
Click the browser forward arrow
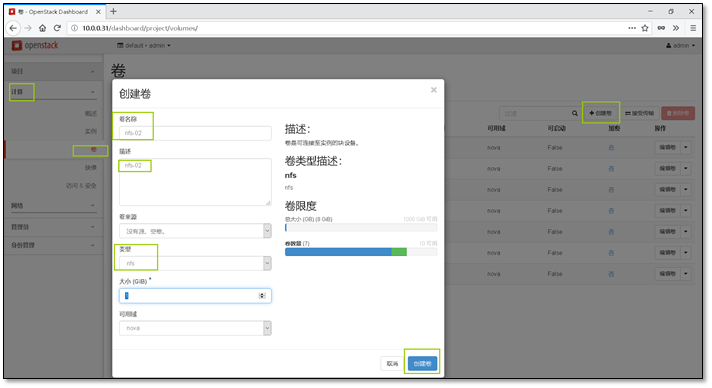point(28,28)
